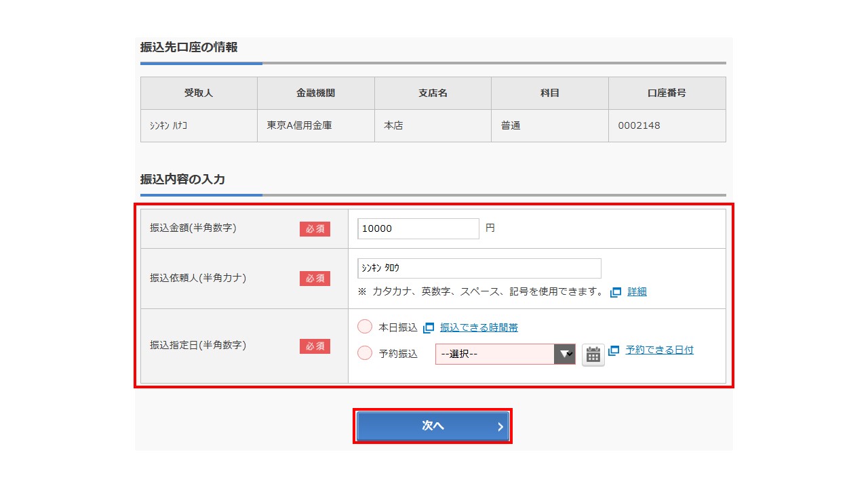Click the 口座番号 column header

coord(667,93)
